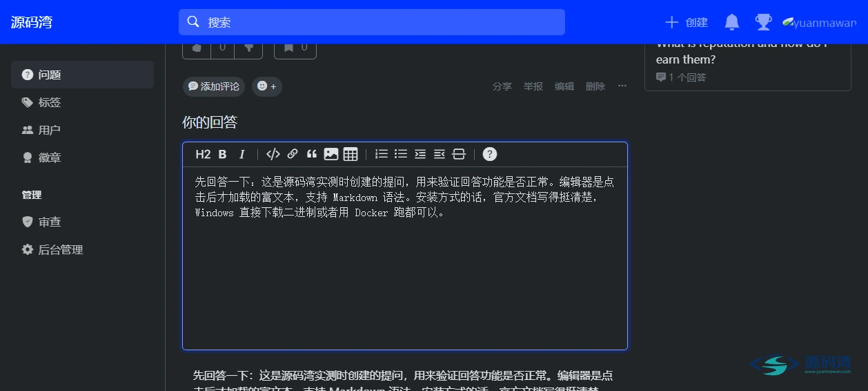Screen dimensions: 868x391
Task: Toggle italic formatting in the answer editor
Action: 241,154
